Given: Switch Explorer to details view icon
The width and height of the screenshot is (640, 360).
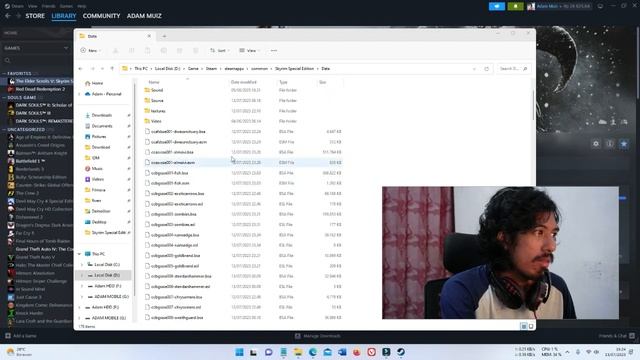Looking at the screenshot, I should tap(524, 326).
